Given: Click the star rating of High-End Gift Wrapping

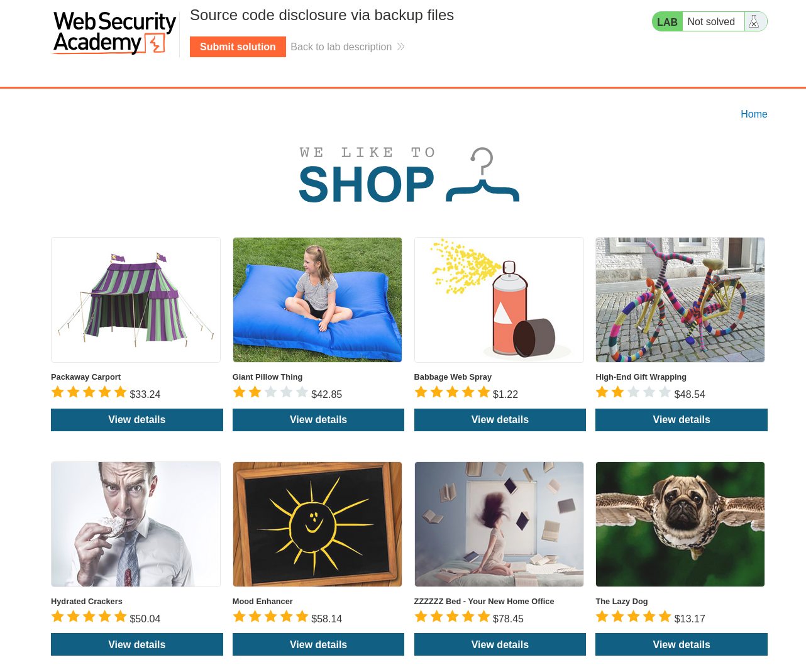Looking at the screenshot, I should tap(633, 393).
